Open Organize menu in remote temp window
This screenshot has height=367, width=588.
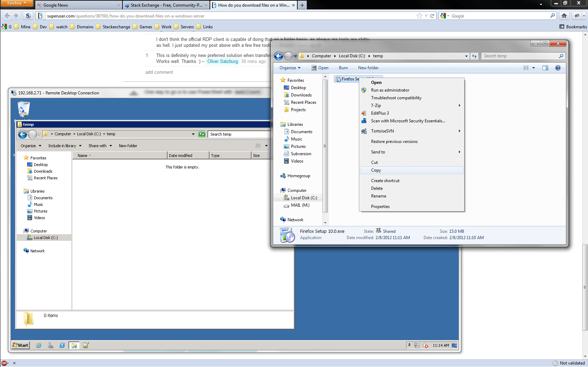(x=31, y=146)
